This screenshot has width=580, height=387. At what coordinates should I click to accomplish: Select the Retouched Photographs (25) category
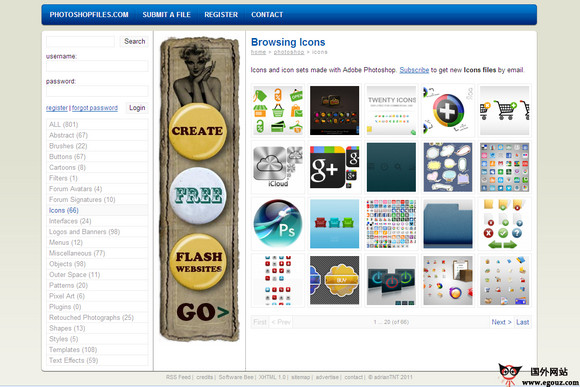[x=97, y=317]
